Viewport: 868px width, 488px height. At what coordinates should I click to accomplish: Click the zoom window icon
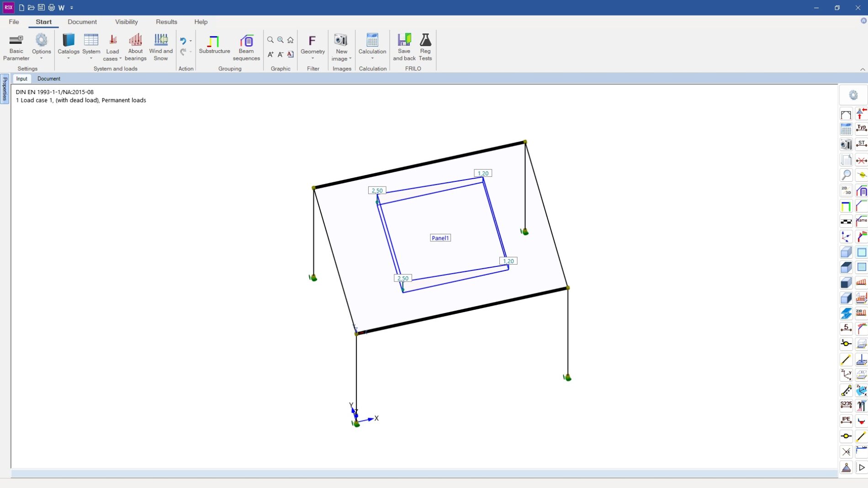coord(281,40)
